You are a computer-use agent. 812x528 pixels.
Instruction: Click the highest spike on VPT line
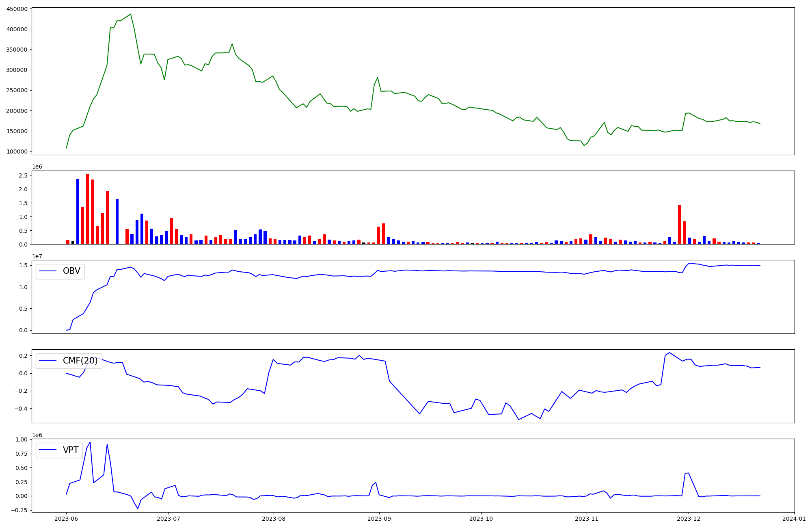coord(90,442)
